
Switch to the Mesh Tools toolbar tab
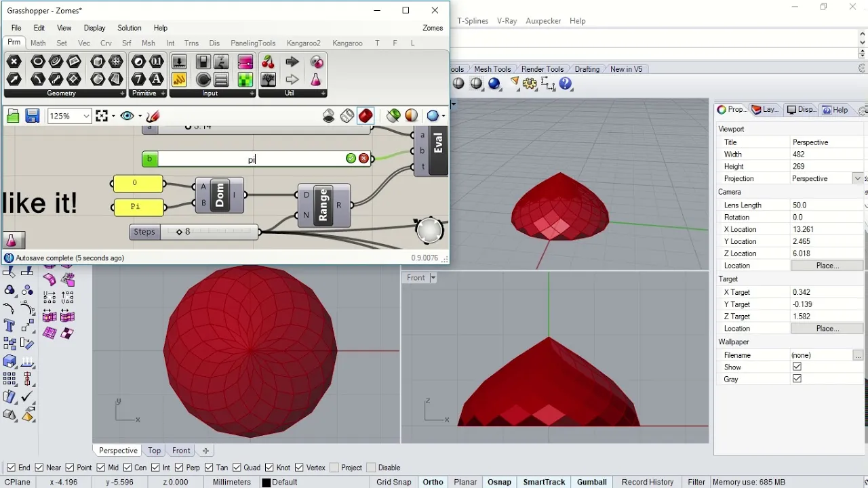pyautogui.click(x=492, y=69)
